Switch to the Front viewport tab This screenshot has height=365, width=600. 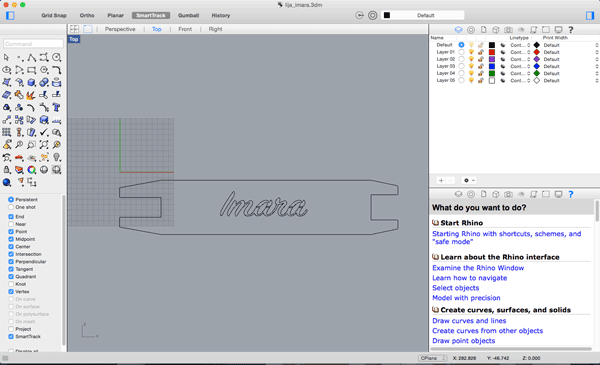pos(185,29)
